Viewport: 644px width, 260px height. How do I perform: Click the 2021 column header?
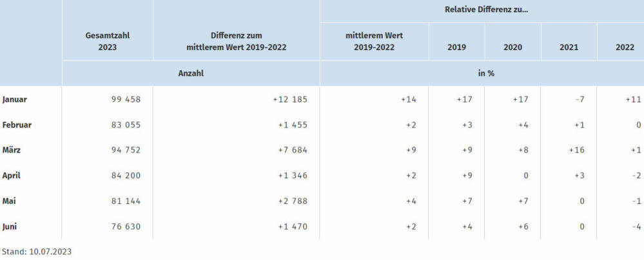pos(569,47)
